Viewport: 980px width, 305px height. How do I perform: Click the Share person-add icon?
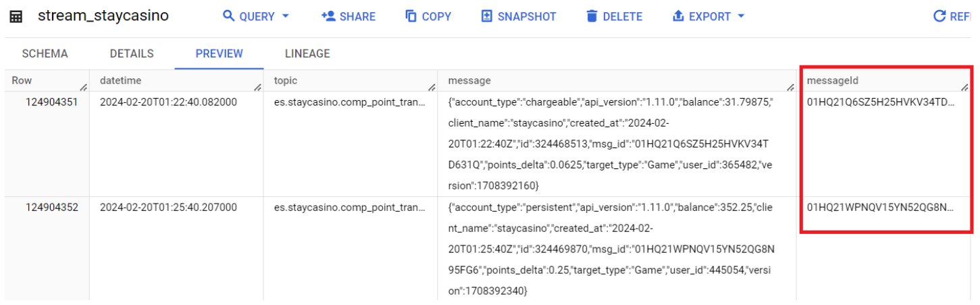[x=328, y=16]
